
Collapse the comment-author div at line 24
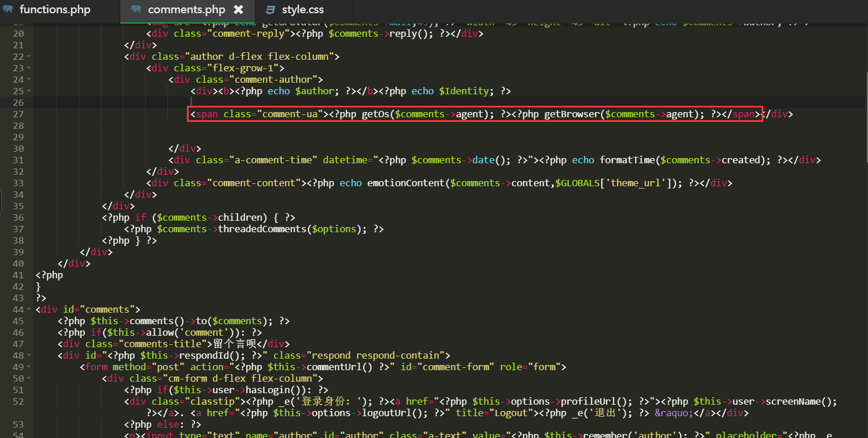[x=29, y=79]
